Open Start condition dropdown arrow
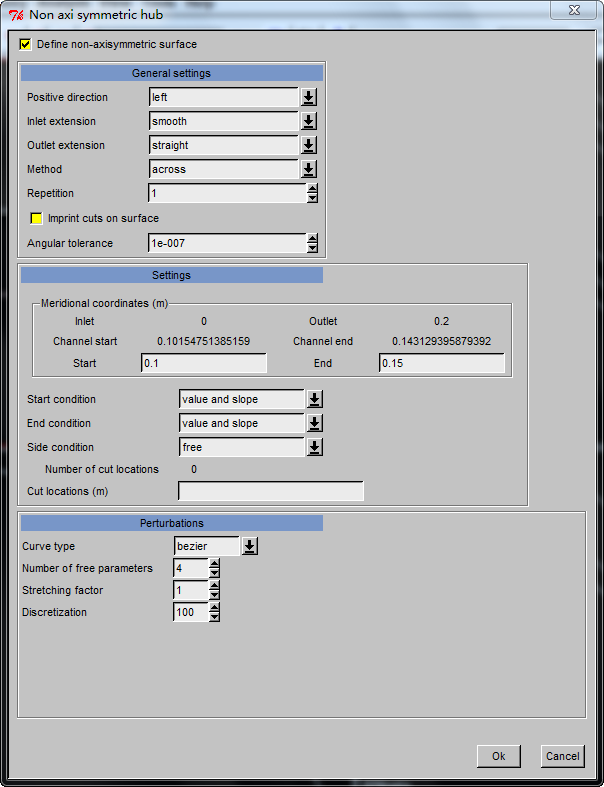 (314, 399)
